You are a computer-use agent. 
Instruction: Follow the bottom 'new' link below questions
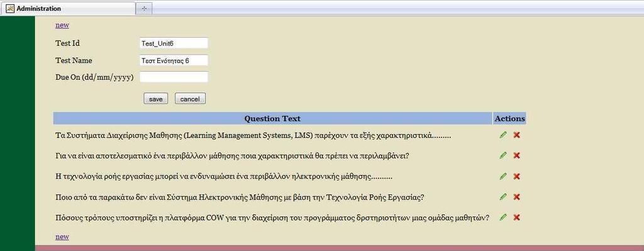click(x=62, y=237)
